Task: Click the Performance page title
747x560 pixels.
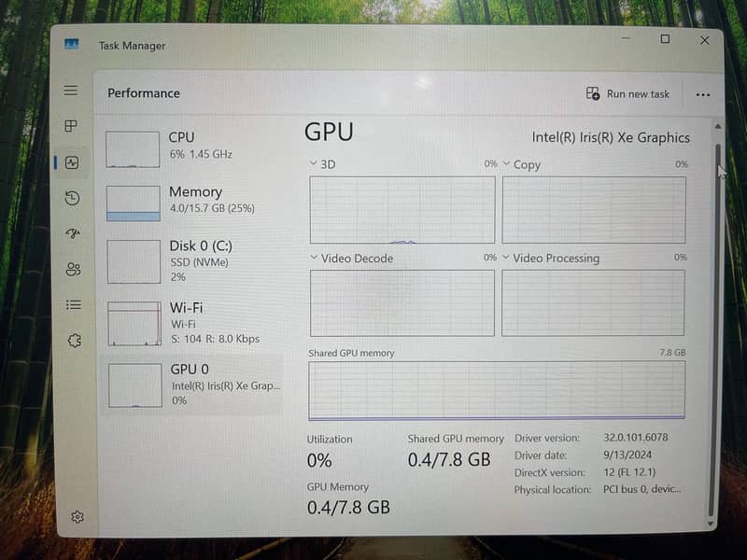Action: click(x=144, y=92)
